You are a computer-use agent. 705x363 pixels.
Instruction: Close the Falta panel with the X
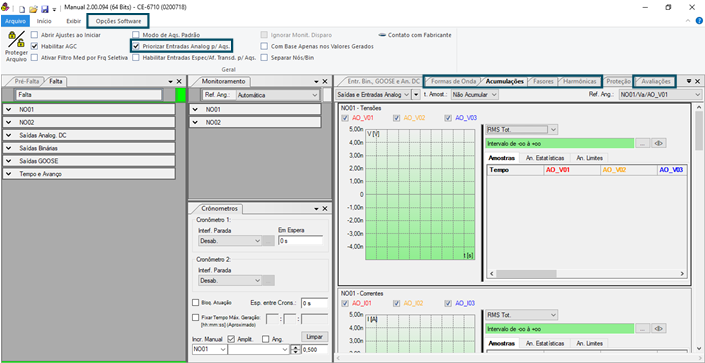(x=179, y=81)
